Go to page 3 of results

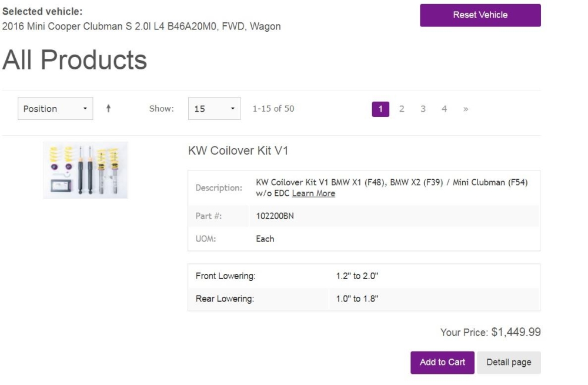tap(423, 109)
